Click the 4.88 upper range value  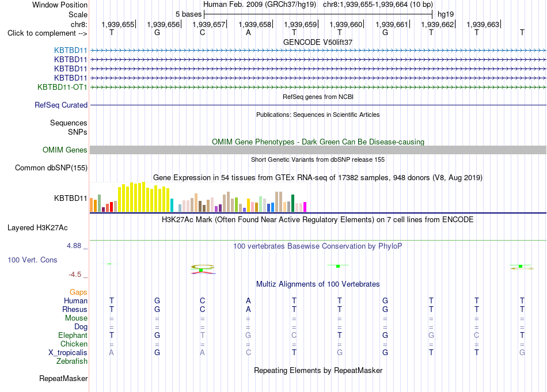tap(74, 246)
